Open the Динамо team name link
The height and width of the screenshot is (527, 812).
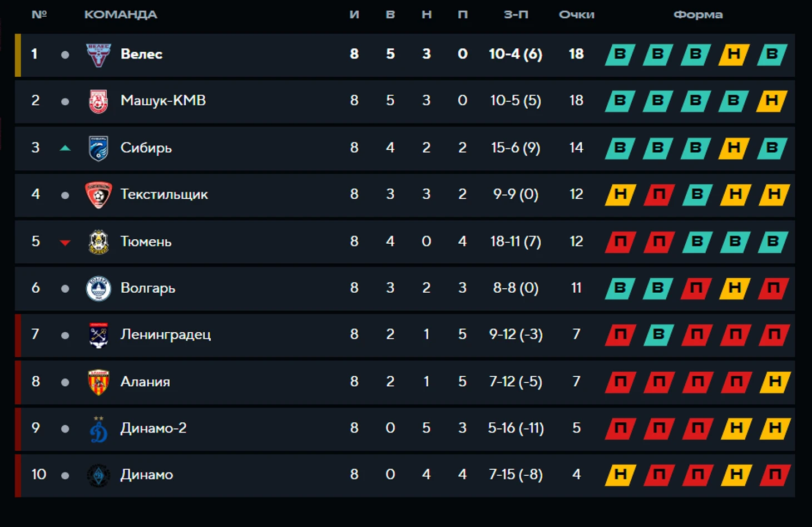pos(147,475)
